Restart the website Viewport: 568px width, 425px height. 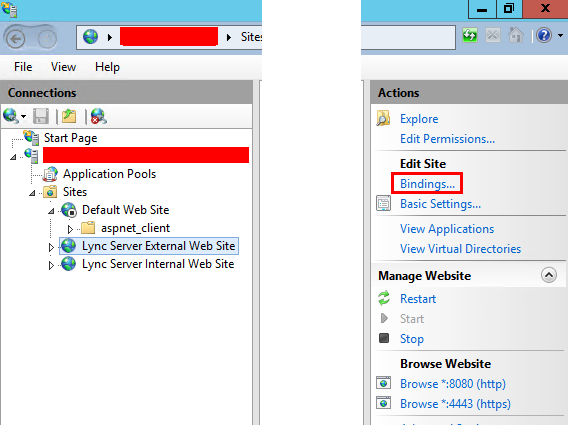point(418,299)
